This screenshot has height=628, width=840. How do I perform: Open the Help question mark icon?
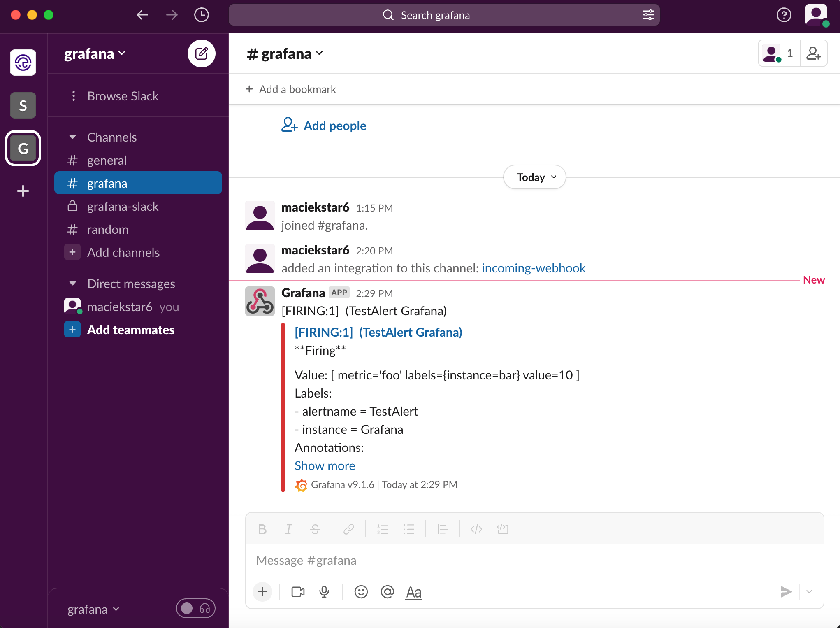coord(784,15)
